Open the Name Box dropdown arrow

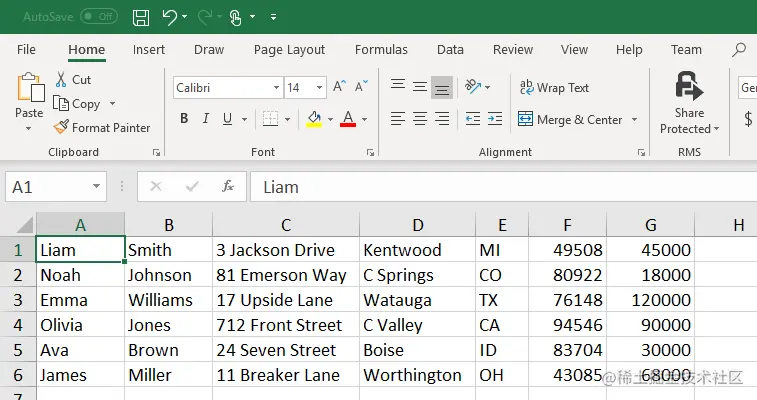tap(97, 186)
